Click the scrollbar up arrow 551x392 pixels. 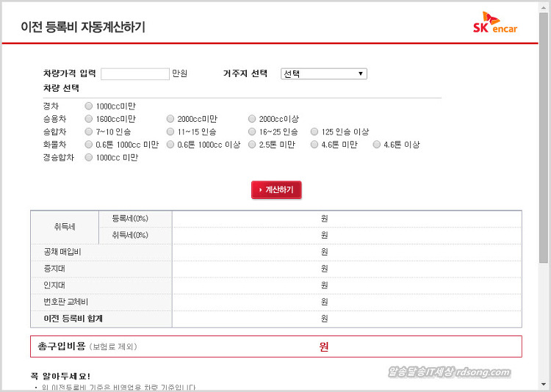click(544, 6)
